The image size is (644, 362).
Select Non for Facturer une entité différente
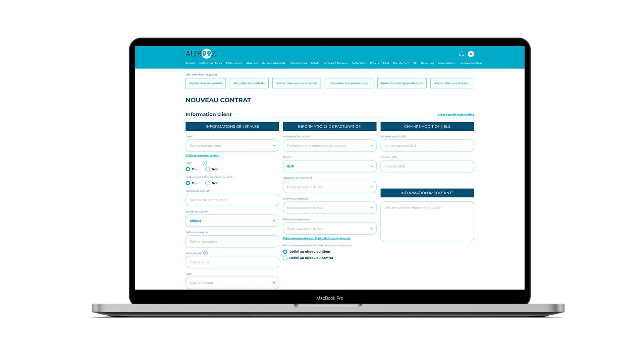tap(208, 183)
